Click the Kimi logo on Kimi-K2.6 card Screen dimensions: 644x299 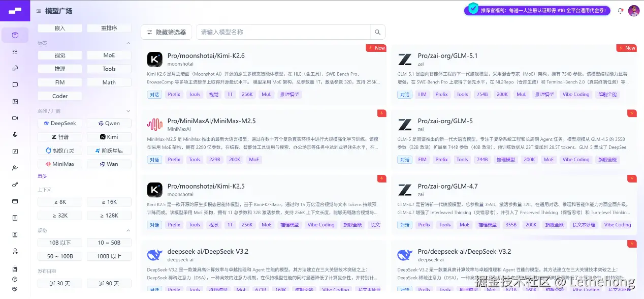[155, 59]
